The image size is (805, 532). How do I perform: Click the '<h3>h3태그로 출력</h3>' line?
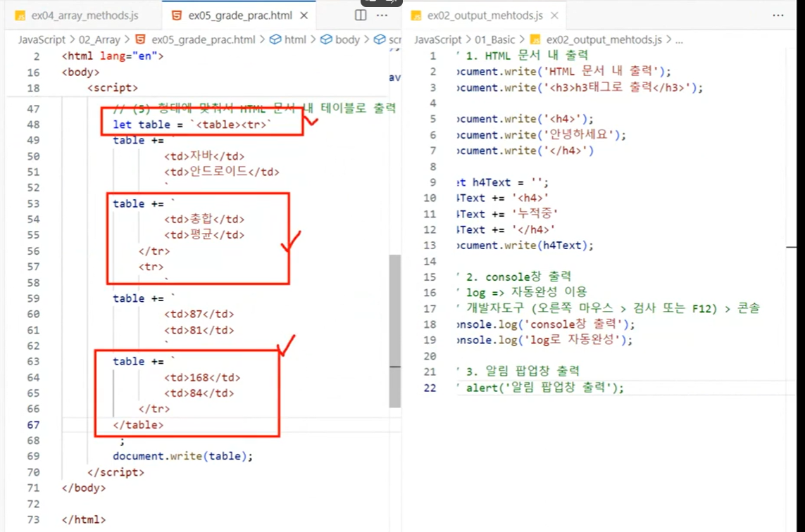pyautogui.click(x=580, y=87)
